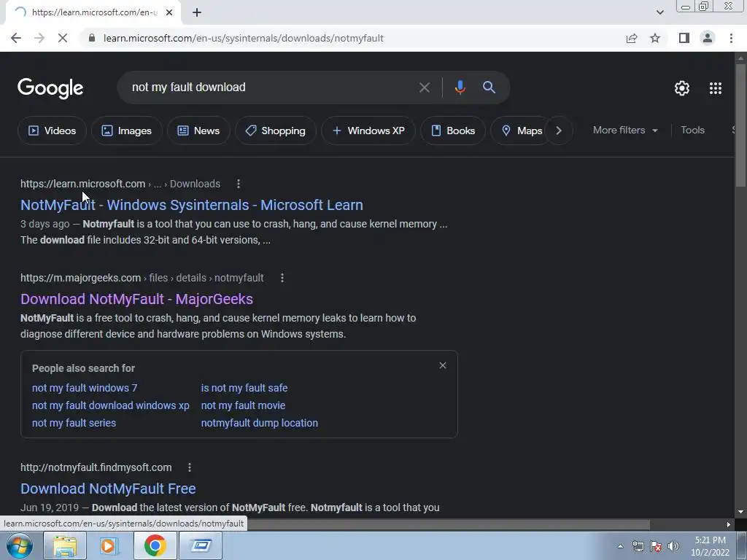Image resolution: width=747 pixels, height=560 pixels.
Task: Open the fourth taskbar application window
Action: point(201,545)
